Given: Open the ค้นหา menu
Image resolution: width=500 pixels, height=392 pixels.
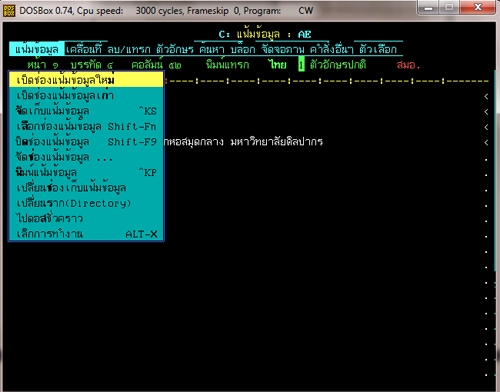Looking at the screenshot, I should [212, 49].
